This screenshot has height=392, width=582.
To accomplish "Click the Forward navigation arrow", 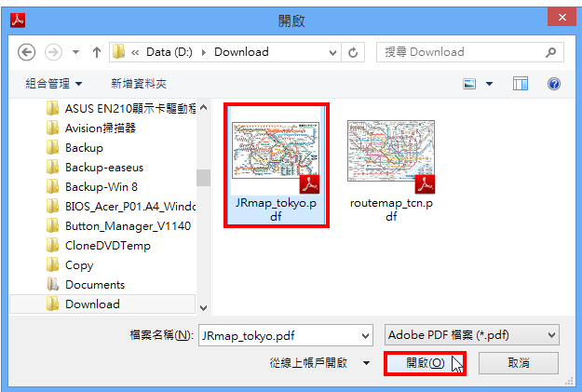I will pyautogui.click(x=53, y=52).
